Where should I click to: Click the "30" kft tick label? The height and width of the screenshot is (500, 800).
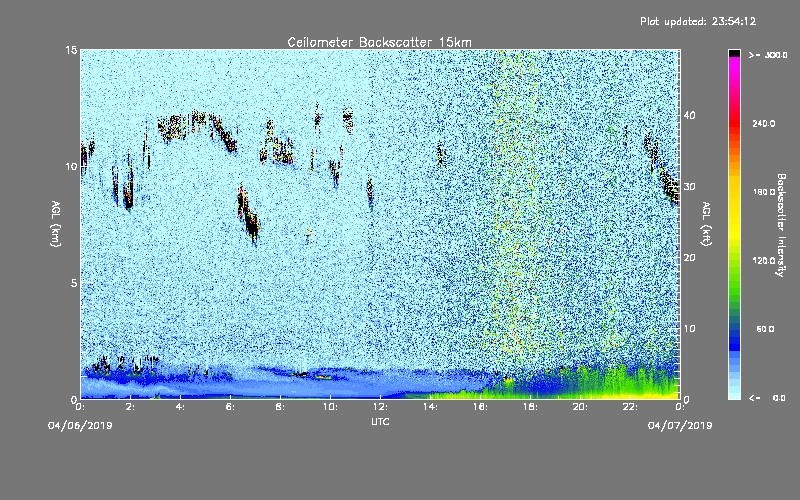coord(689,187)
